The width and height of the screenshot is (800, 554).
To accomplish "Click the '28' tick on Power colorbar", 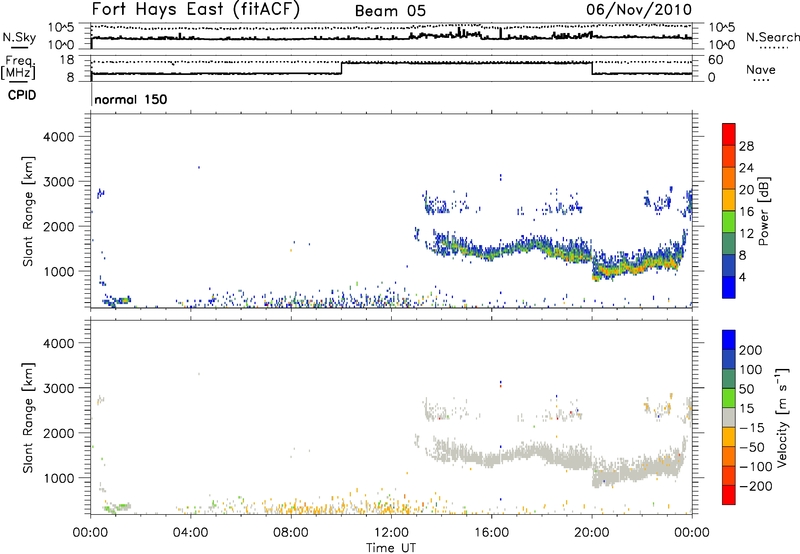I will coord(746,146).
